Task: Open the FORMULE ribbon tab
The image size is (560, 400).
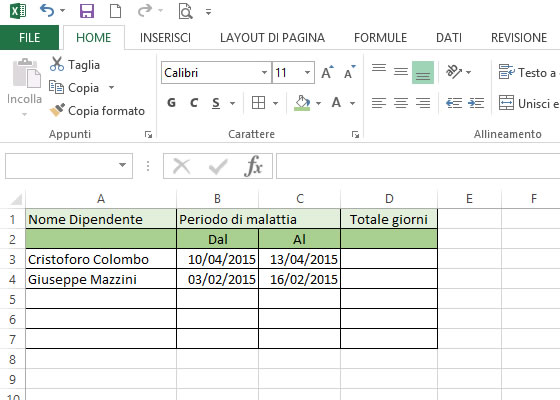Action: pos(380,38)
